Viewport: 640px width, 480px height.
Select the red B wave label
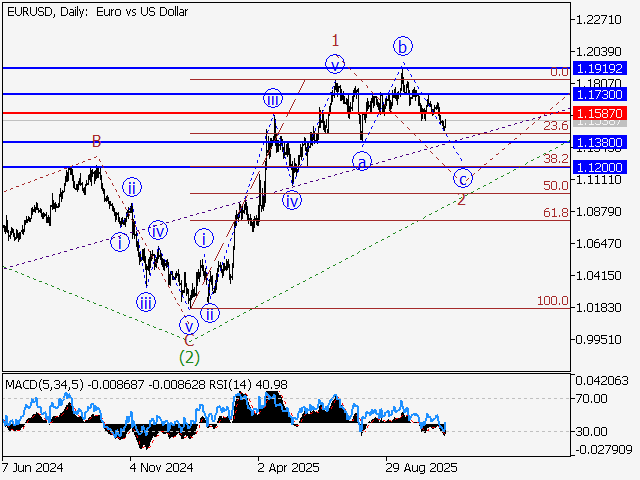pyautogui.click(x=96, y=142)
